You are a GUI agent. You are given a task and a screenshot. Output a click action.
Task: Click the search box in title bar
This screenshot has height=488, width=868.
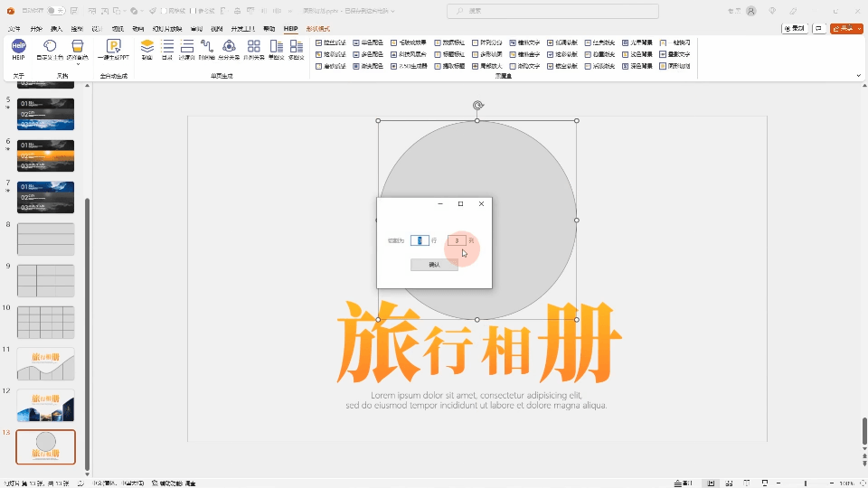click(x=552, y=11)
